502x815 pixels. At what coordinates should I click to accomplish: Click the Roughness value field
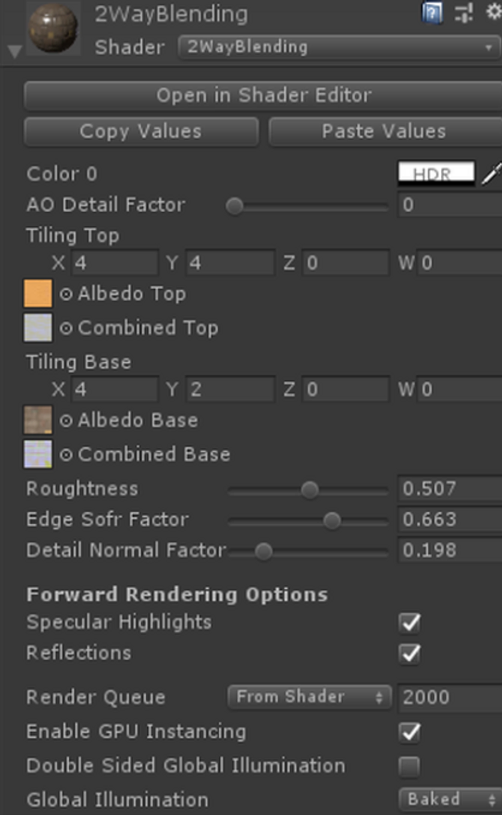[450, 489]
